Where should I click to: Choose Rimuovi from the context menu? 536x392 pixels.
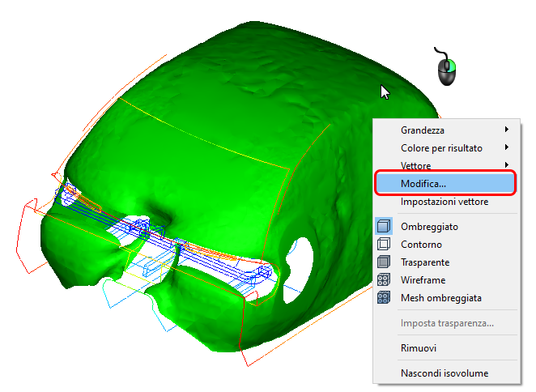pyautogui.click(x=446, y=348)
